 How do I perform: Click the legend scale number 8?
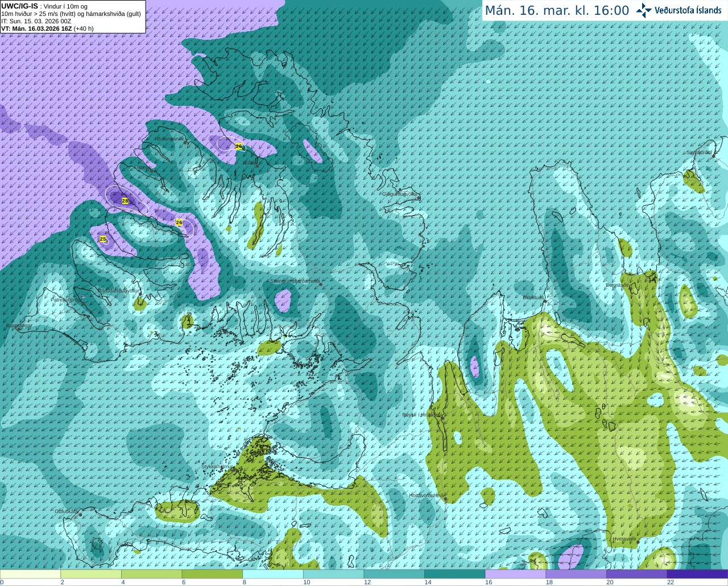click(243, 582)
